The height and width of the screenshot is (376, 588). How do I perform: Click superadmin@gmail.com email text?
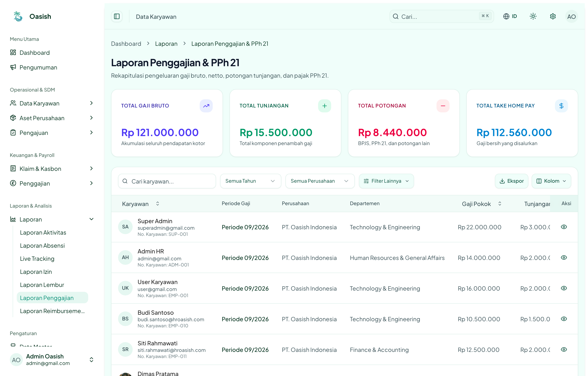click(166, 228)
